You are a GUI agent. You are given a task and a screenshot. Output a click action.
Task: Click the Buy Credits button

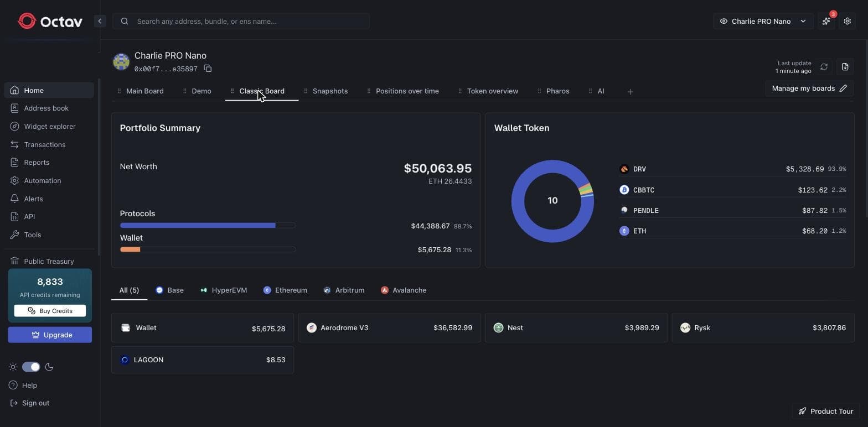[50, 311]
